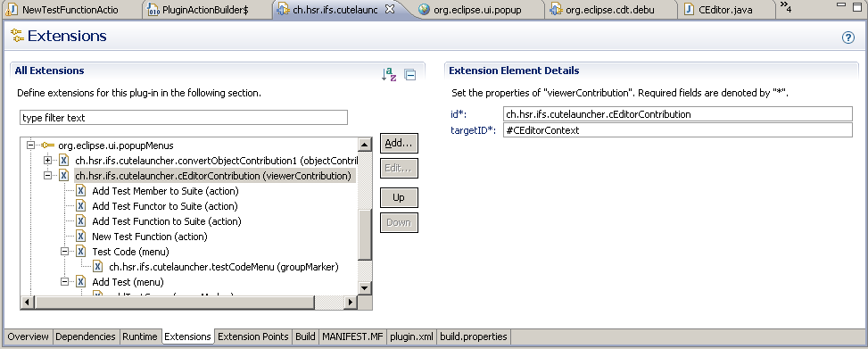The image size is (868, 349).
Task: Follow the id*: label link
Action: [x=459, y=114]
